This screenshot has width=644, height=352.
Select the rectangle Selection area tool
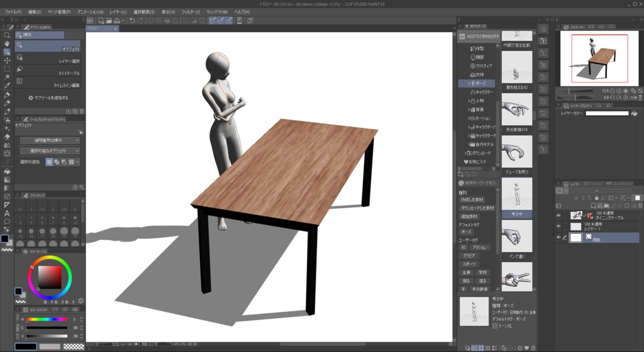pyautogui.click(x=7, y=69)
